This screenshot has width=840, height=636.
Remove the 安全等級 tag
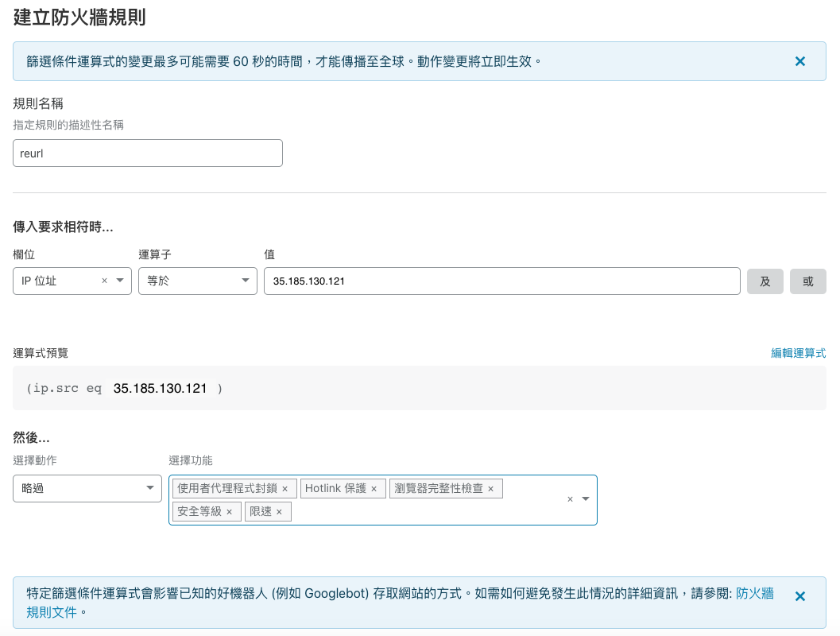pos(229,511)
